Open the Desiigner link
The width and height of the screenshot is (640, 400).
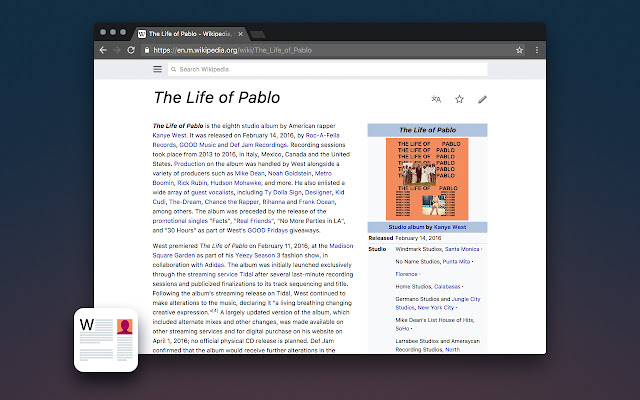pos(318,192)
